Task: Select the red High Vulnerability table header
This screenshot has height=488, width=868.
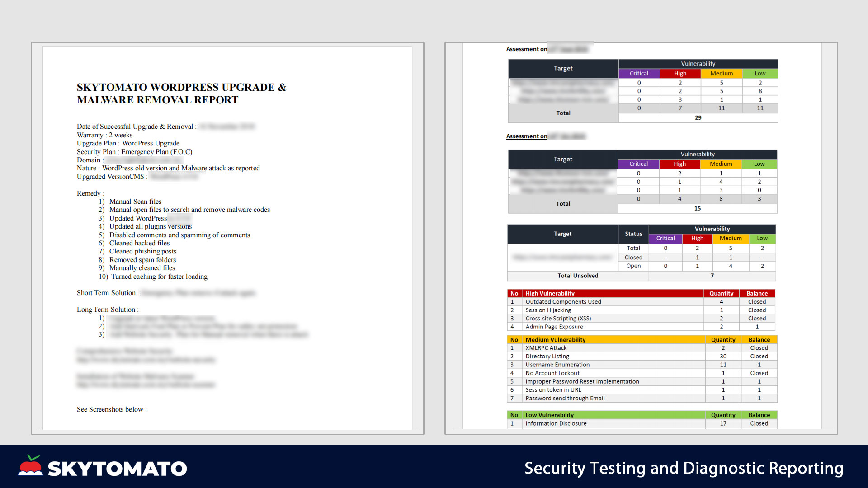Action: [x=550, y=293]
